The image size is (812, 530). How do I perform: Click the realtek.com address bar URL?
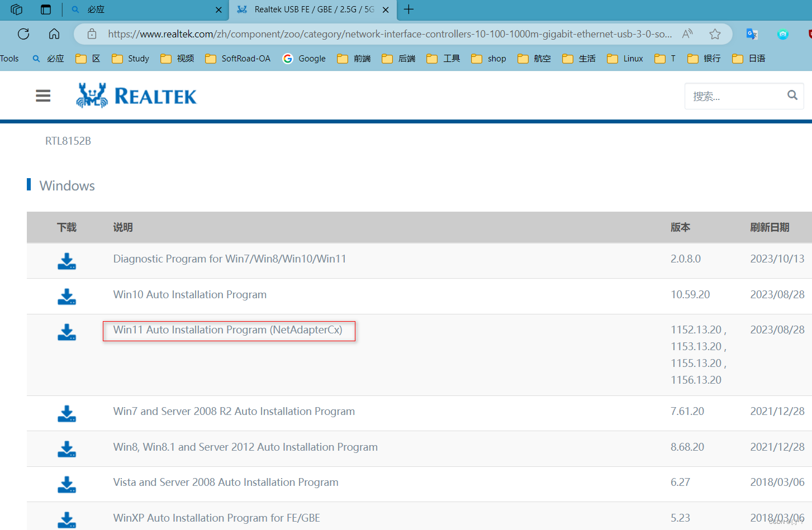coord(390,34)
